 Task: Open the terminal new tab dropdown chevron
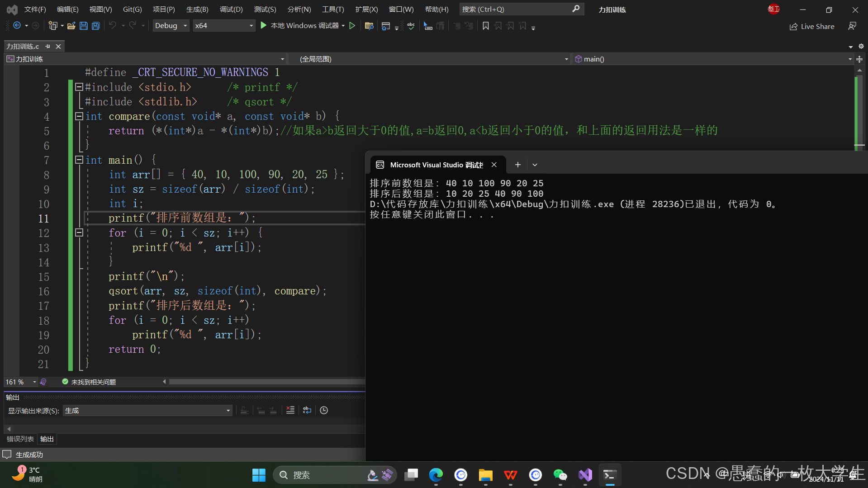535,165
